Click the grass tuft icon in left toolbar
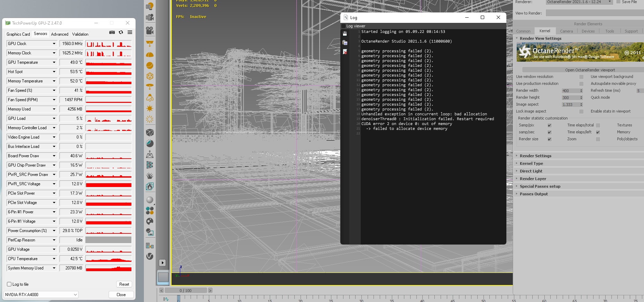Image resolution: width=644 pixels, height=302 pixels. pyautogui.click(x=150, y=176)
